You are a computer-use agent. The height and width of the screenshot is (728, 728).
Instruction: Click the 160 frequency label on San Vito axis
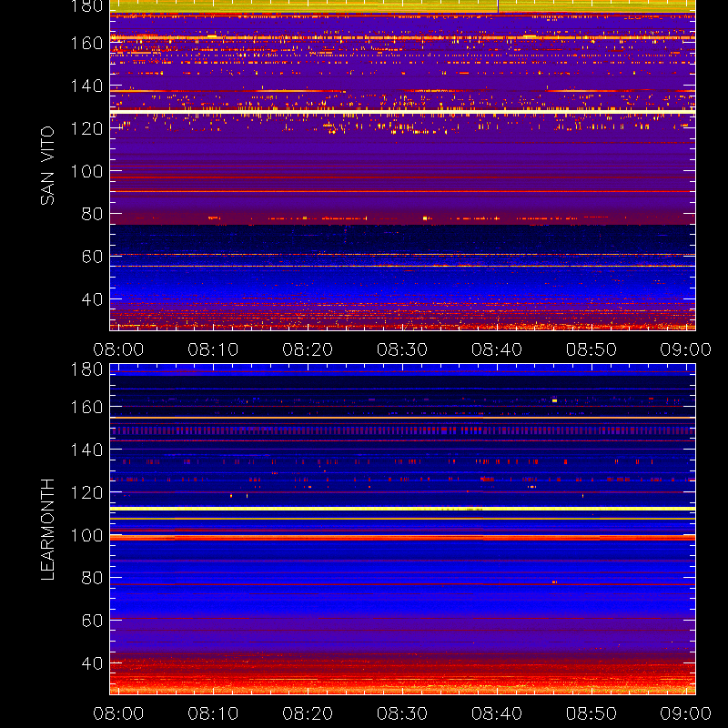86,43
